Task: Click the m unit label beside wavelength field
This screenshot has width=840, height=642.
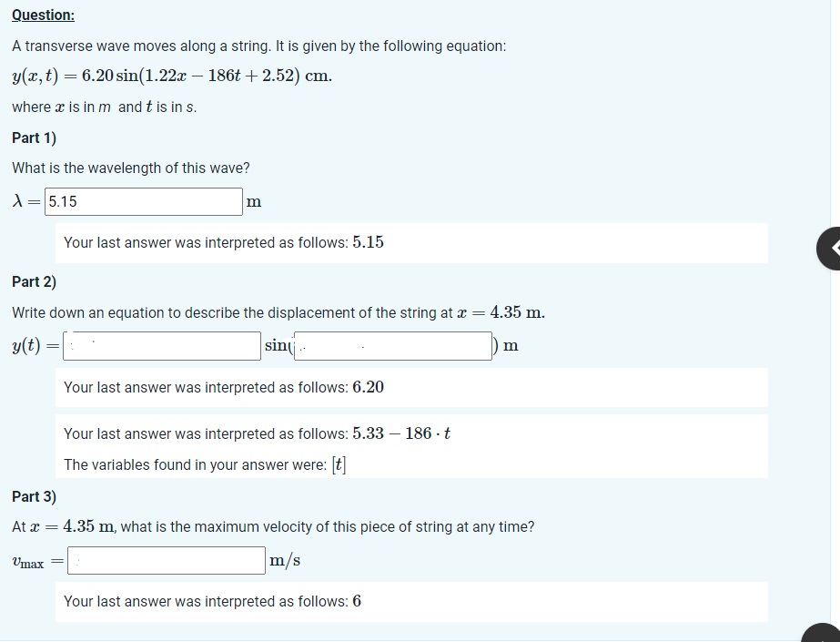Action: click(x=253, y=201)
